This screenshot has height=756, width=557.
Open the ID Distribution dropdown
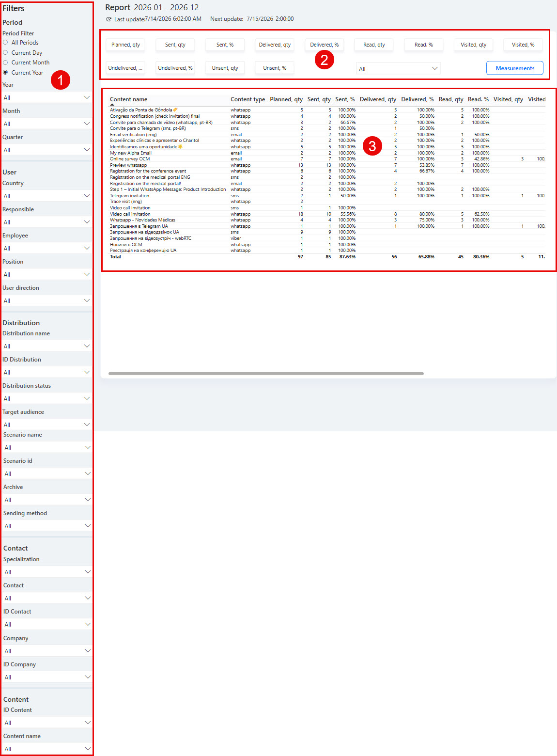coord(46,372)
